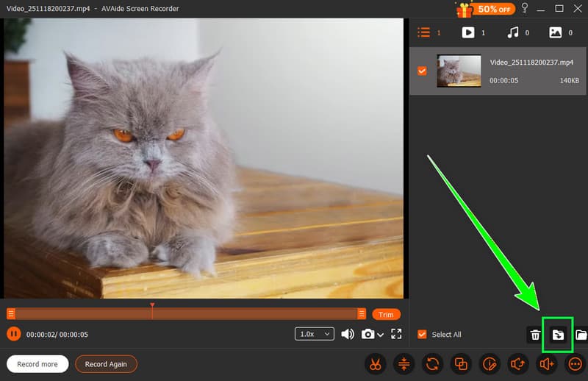This screenshot has width=588, height=381.
Task: Mute the playback volume speaker
Action: tap(348, 334)
